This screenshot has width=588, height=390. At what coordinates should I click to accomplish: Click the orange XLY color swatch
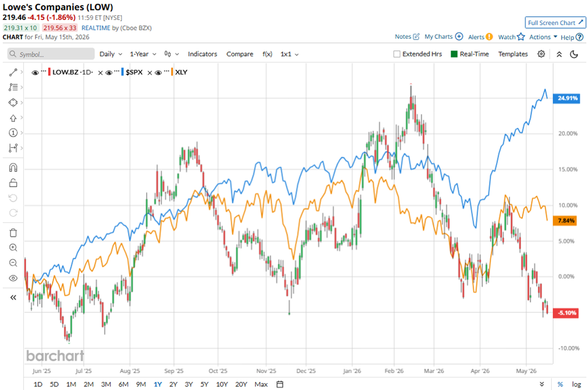click(x=172, y=72)
